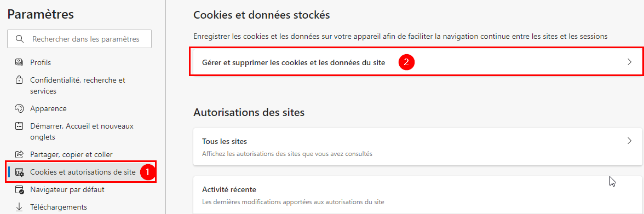Click Rechercher dans les paramètres field
This screenshot has height=214, width=644.
[x=79, y=39]
